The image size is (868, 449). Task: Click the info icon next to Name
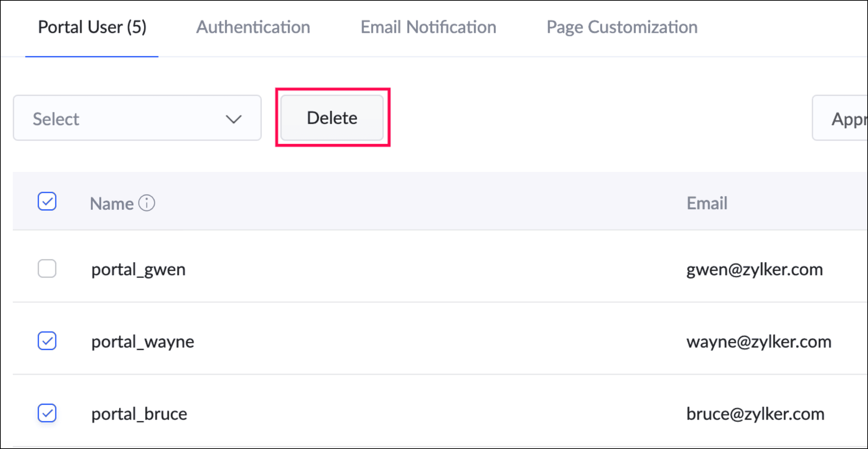point(146,203)
